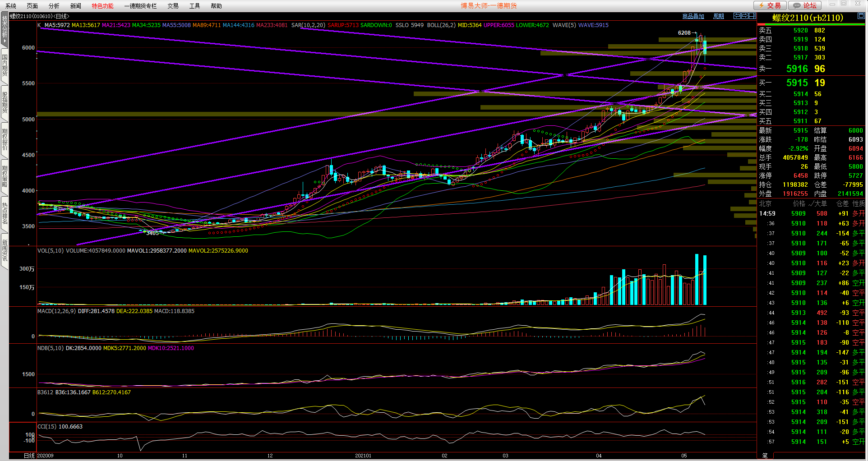868x461 pixels.
Task: Select the 国内期货 sidebar tab
Action: [x=5, y=66]
